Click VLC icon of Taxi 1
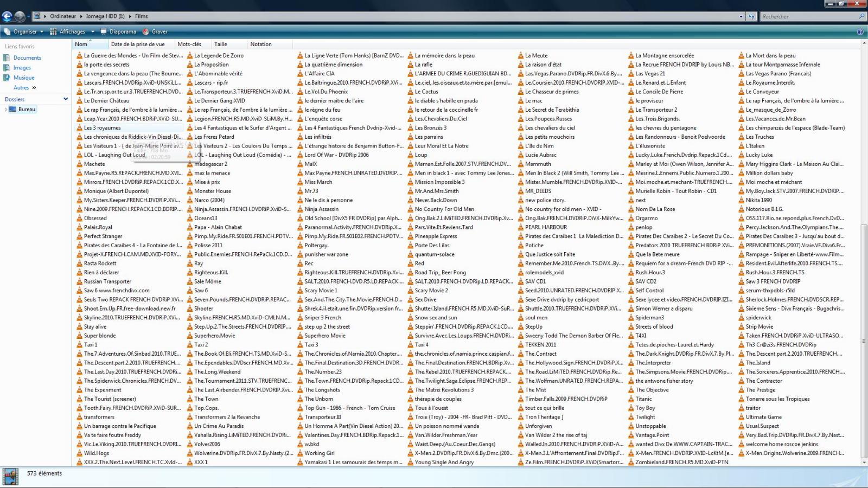 coord(79,344)
